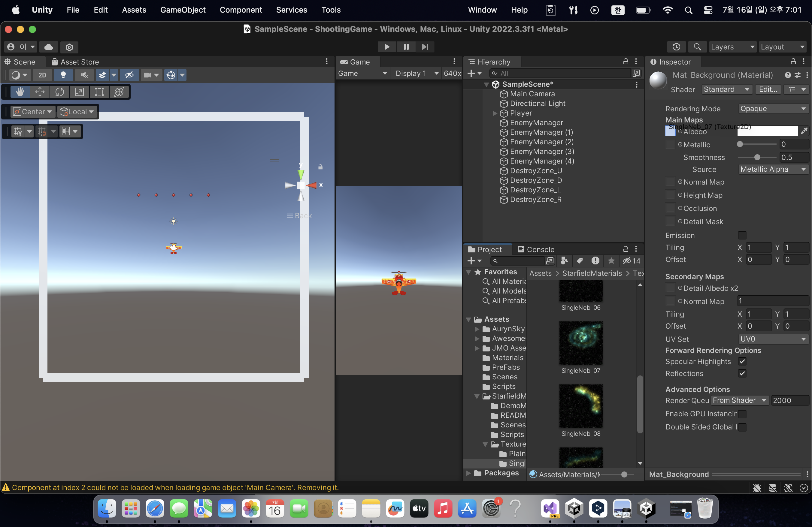The width and height of the screenshot is (812, 527).
Task: Open the Undo History clock icon
Action: pyautogui.click(x=676, y=47)
